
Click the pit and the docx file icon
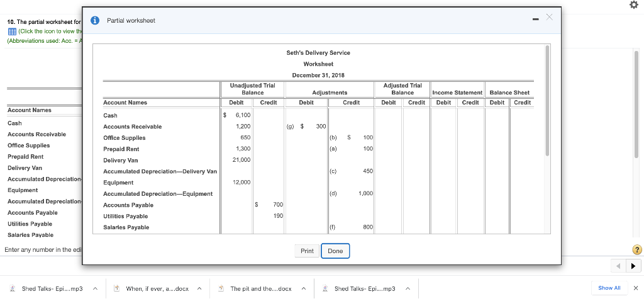(x=221, y=288)
